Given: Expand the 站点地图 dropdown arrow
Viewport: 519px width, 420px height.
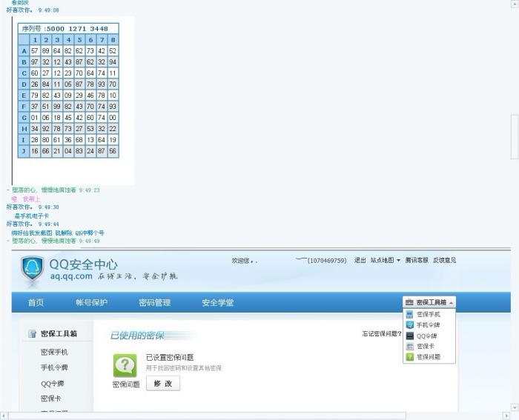Looking at the screenshot, I should click(398, 261).
